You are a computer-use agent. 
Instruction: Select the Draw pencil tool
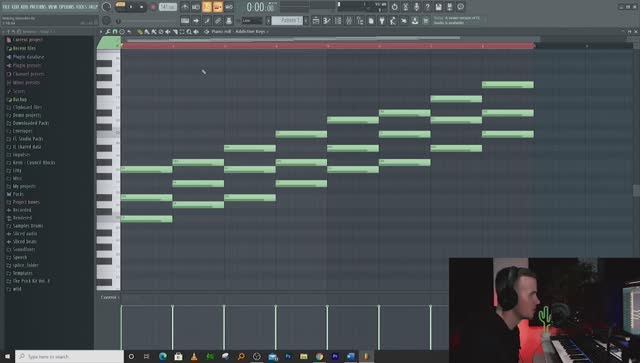point(140,31)
